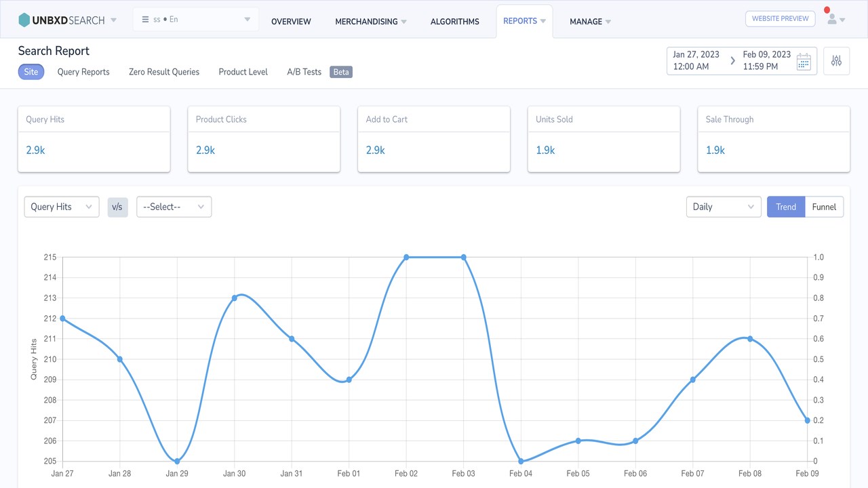Click the Website Preview button
The width and height of the screenshot is (868, 488).
click(780, 19)
